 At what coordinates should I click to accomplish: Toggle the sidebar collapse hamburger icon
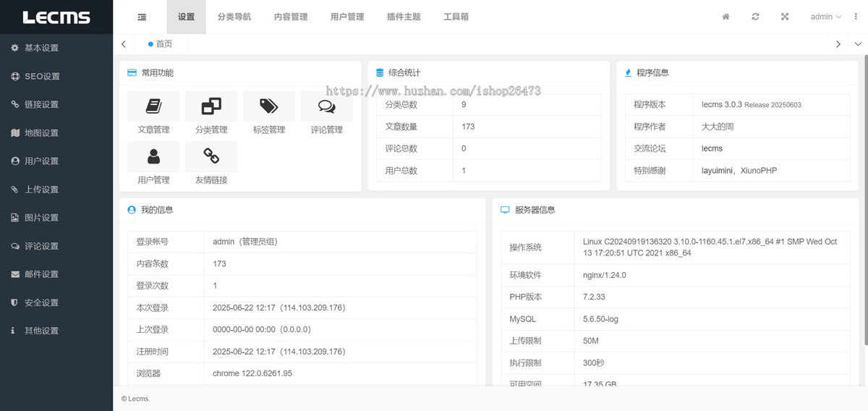click(142, 17)
